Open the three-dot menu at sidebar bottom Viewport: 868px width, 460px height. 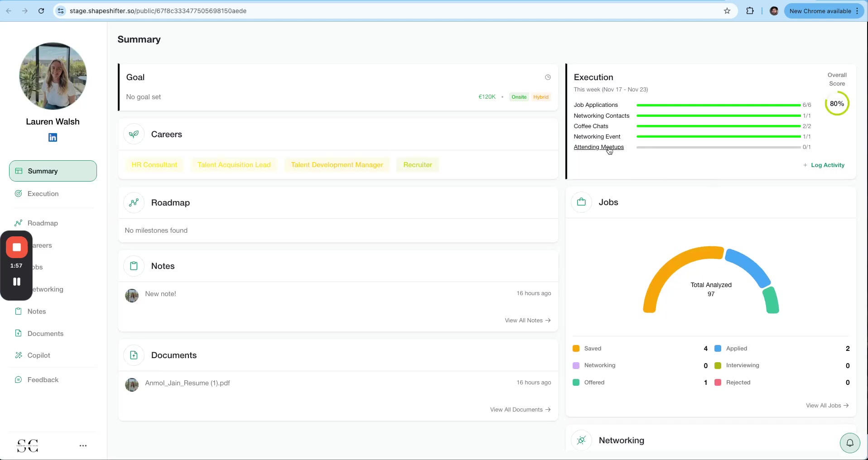[83, 446]
